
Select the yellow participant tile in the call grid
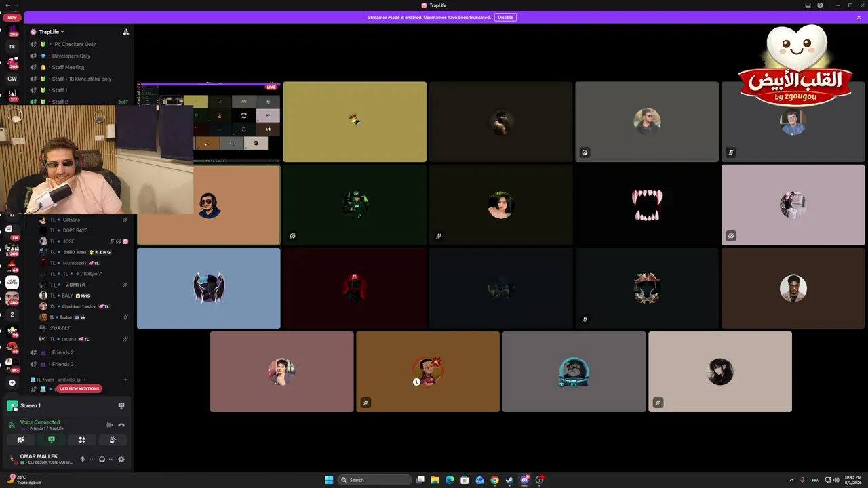[355, 122]
